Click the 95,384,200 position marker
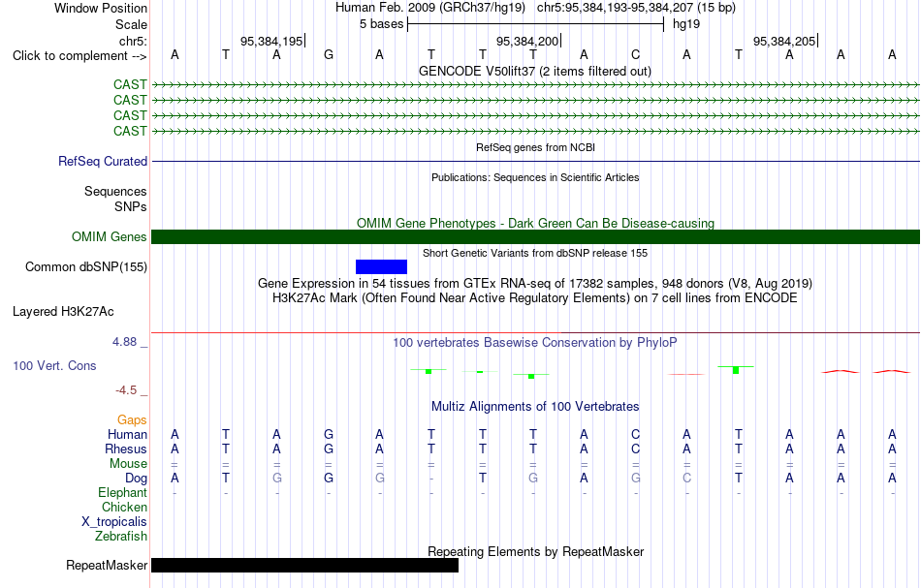 [528, 41]
